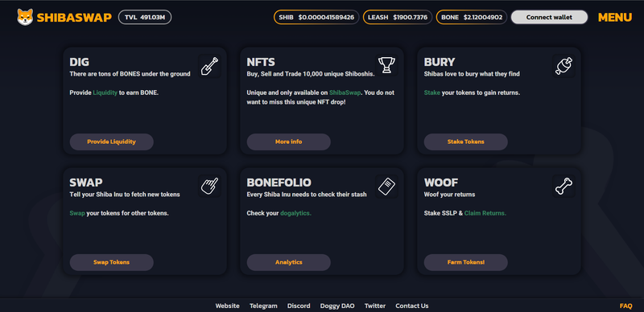Open the Analytics button
644x312 pixels.
click(x=288, y=262)
